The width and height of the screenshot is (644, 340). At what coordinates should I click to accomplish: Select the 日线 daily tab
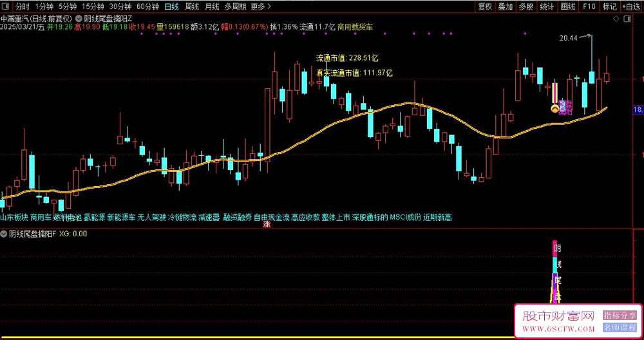[171, 6]
